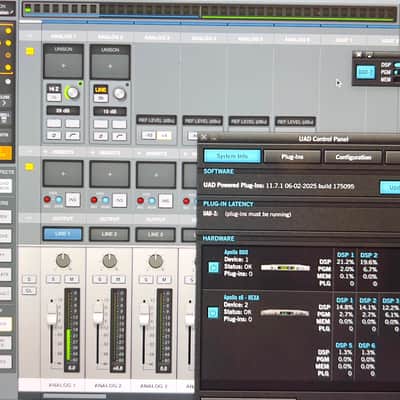Add a Unison plug-in on Analog 1

pos(63,66)
